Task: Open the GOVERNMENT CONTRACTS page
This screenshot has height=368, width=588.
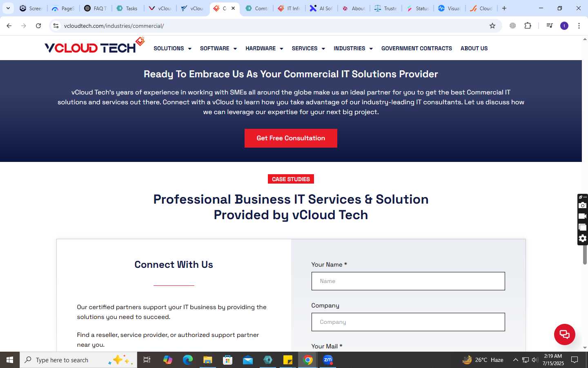Action: click(x=416, y=48)
